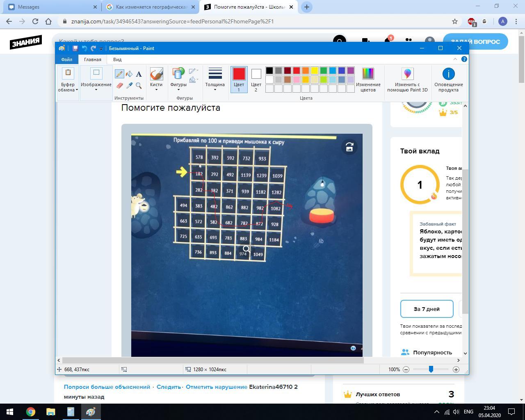The image size is (525, 420).
Task: Pick the purple color swatch in palette
Action: coord(351,71)
